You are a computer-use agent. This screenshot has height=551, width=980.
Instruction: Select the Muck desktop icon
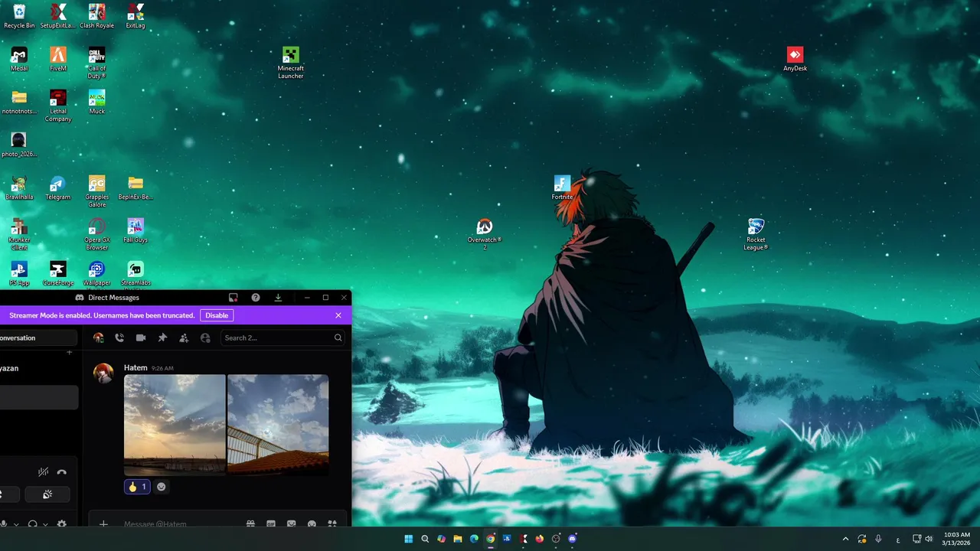96,102
